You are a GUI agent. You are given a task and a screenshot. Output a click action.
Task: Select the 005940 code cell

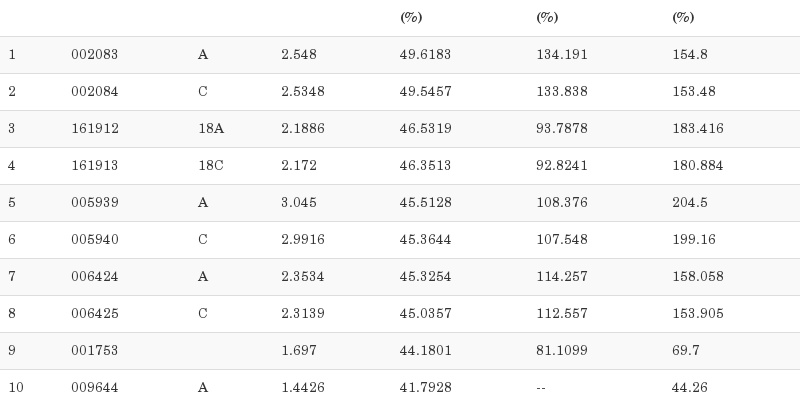94,240
